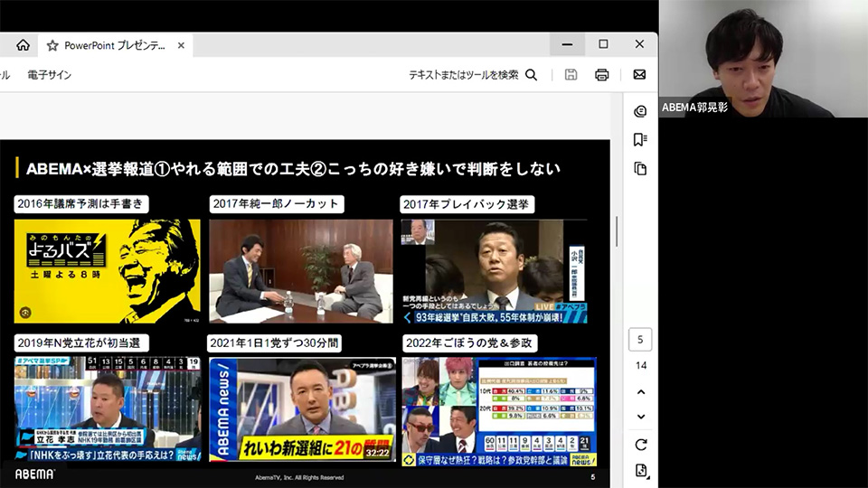Go to the previous page with up chevron

click(640, 392)
